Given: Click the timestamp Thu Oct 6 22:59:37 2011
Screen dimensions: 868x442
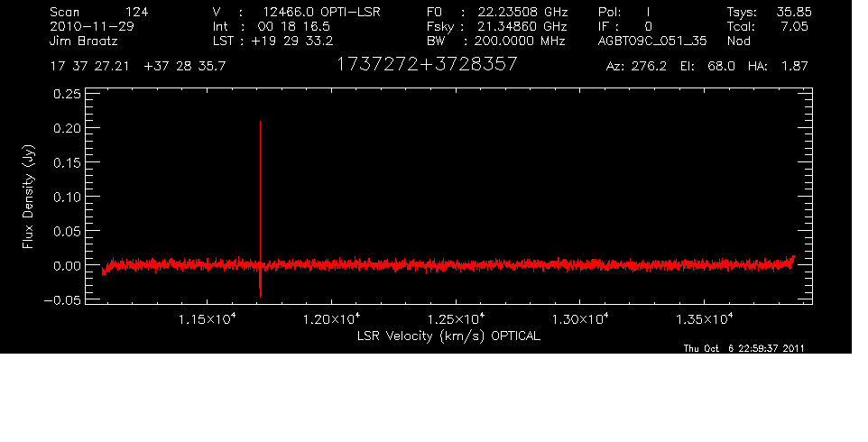Looking at the screenshot, I should click(744, 348).
